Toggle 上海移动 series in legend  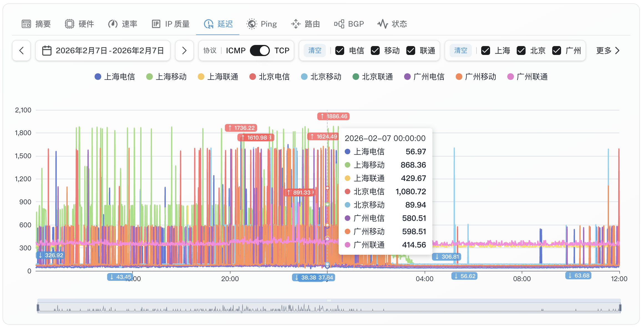[166, 77]
